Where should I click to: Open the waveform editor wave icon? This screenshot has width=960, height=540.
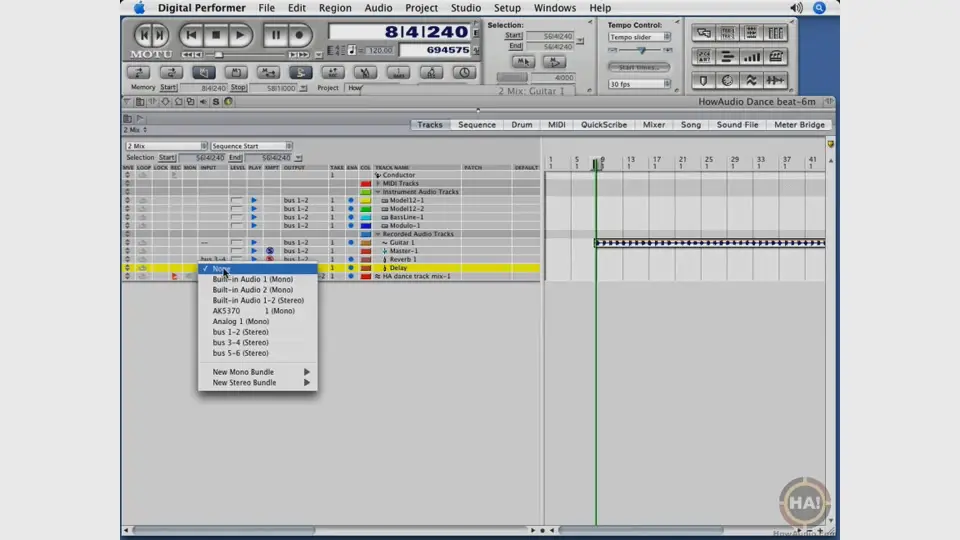(751, 80)
